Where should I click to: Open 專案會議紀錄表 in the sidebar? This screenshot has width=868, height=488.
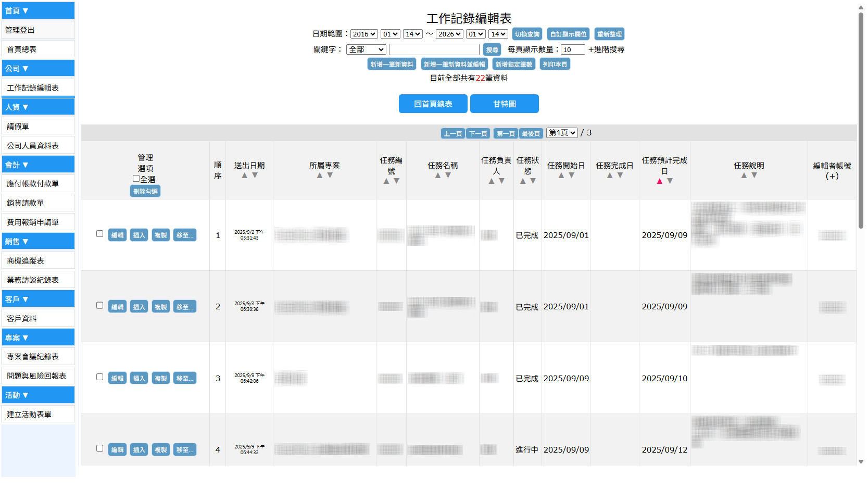pos(38,356)
